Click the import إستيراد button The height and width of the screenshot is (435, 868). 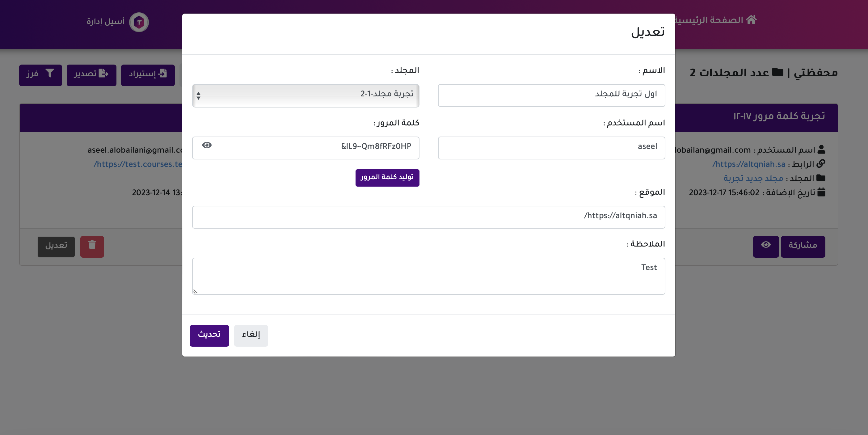tap(148, 75)
